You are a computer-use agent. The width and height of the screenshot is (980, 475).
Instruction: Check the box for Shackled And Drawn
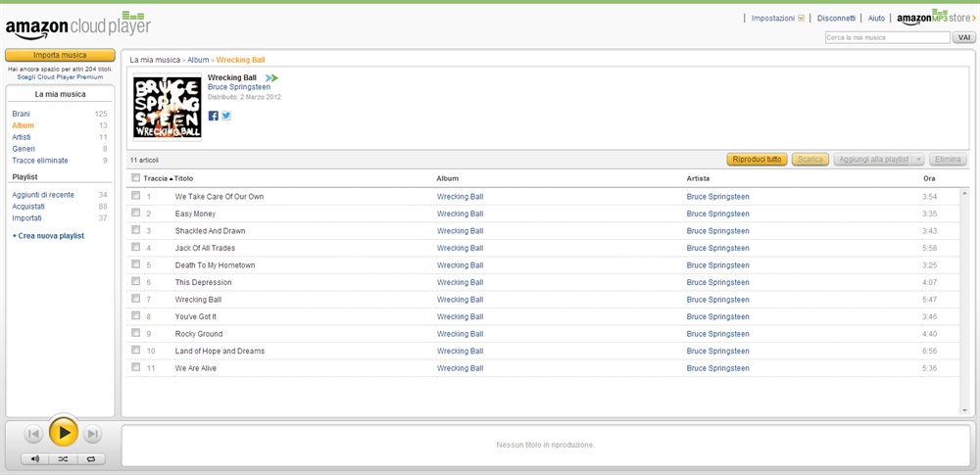click(x=135, y=230)
